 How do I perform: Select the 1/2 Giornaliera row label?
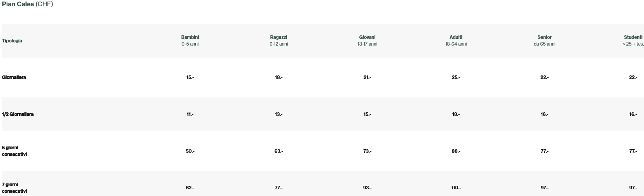pos(18,114)
